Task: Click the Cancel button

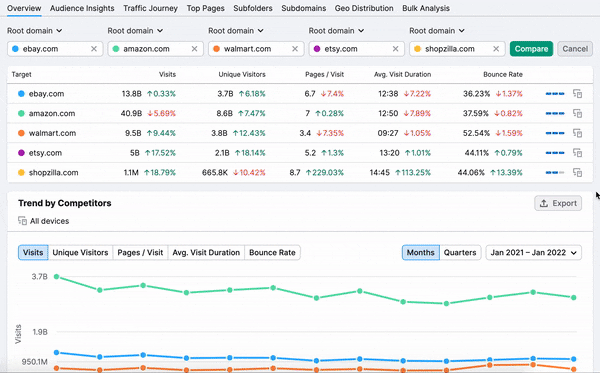Action: (575, 49)
